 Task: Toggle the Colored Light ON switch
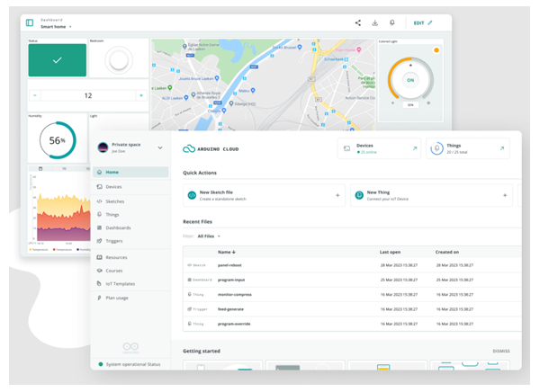pyautogui.click(x=410, y=79)
